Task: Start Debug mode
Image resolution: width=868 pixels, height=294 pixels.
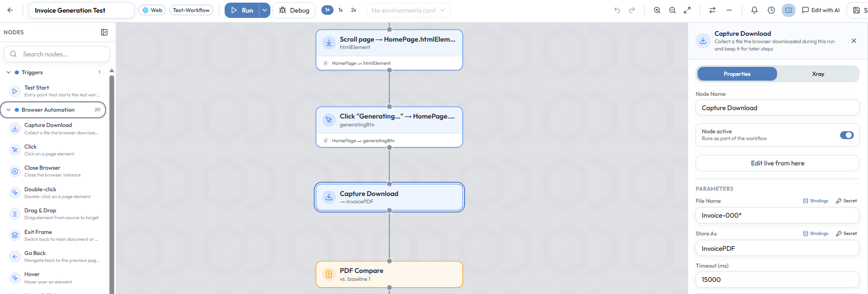Action: click(294, 10)
